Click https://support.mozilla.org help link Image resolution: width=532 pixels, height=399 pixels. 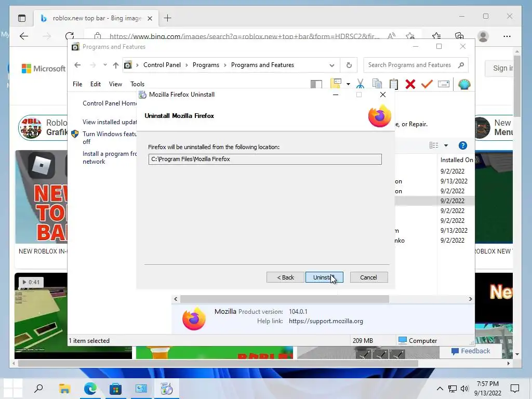(x=326, y=321)
